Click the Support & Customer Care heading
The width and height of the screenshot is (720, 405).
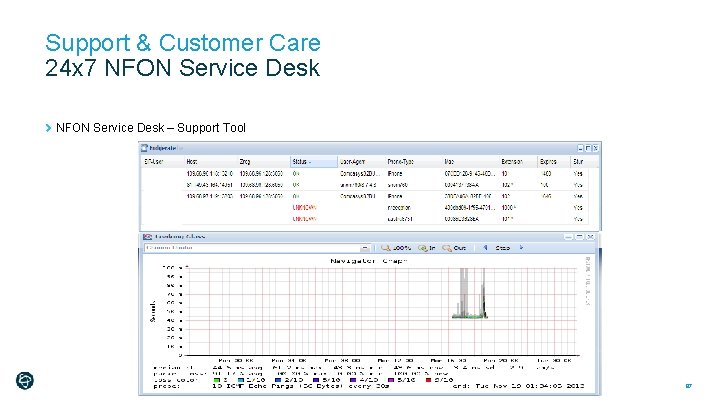pyautogui.click(x=183, y=43)
